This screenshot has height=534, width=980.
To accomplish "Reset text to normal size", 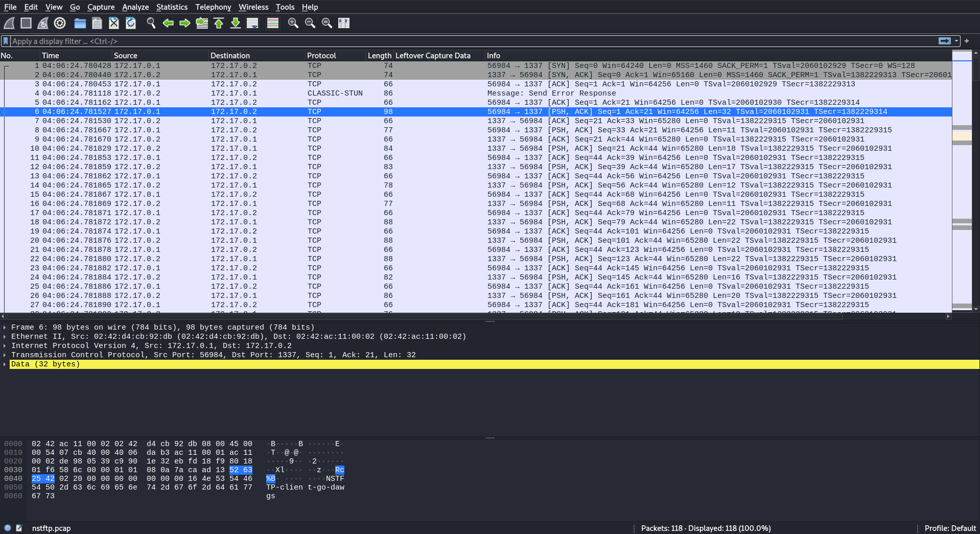I will tap(327, 23).
